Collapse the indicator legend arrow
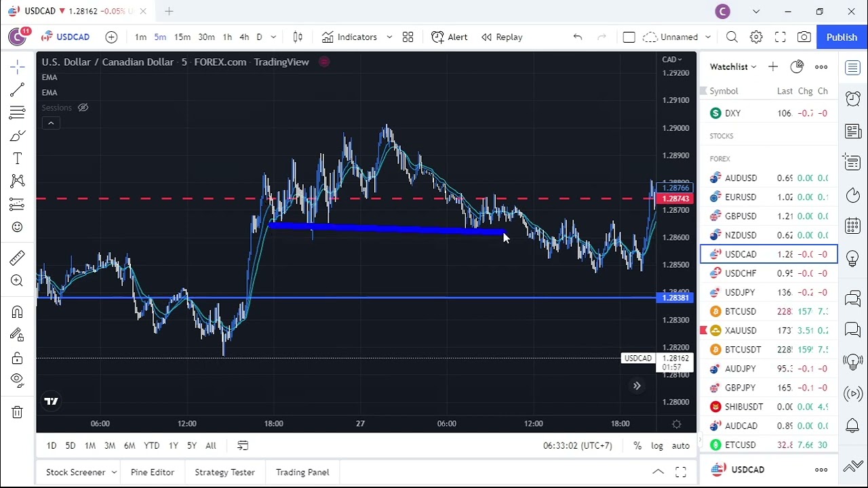868x488 pixels. click(51, 123)
